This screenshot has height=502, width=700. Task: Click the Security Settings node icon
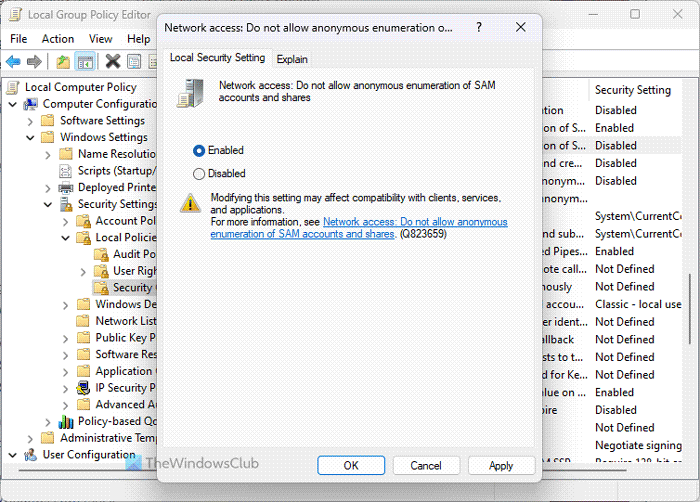(x=66, y=204)
